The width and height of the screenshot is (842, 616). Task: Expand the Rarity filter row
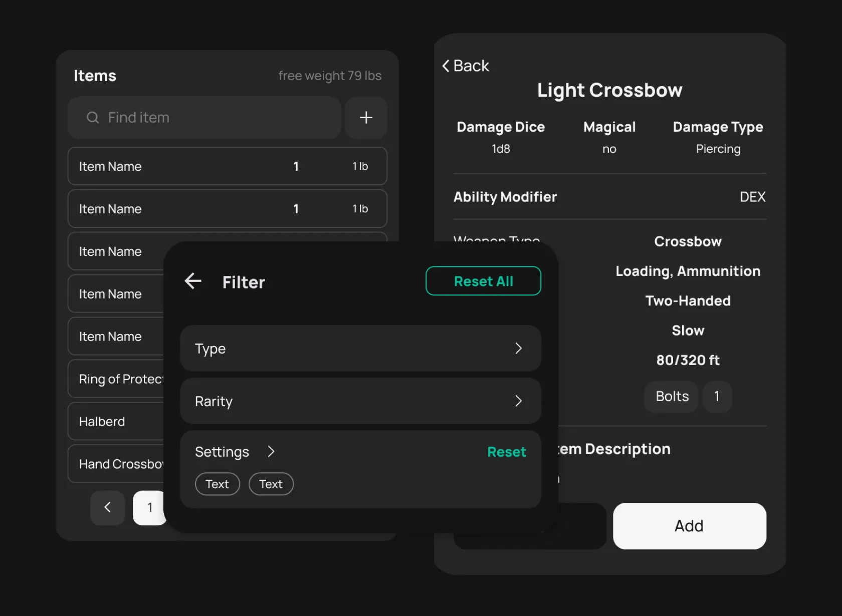point(360,401)
